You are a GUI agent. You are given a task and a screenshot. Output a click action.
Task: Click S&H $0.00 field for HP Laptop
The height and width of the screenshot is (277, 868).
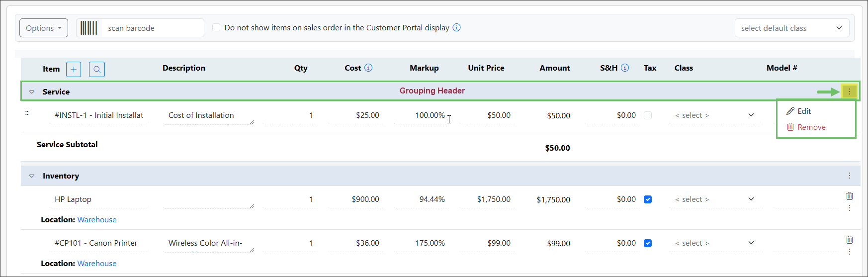pos(613,199)
